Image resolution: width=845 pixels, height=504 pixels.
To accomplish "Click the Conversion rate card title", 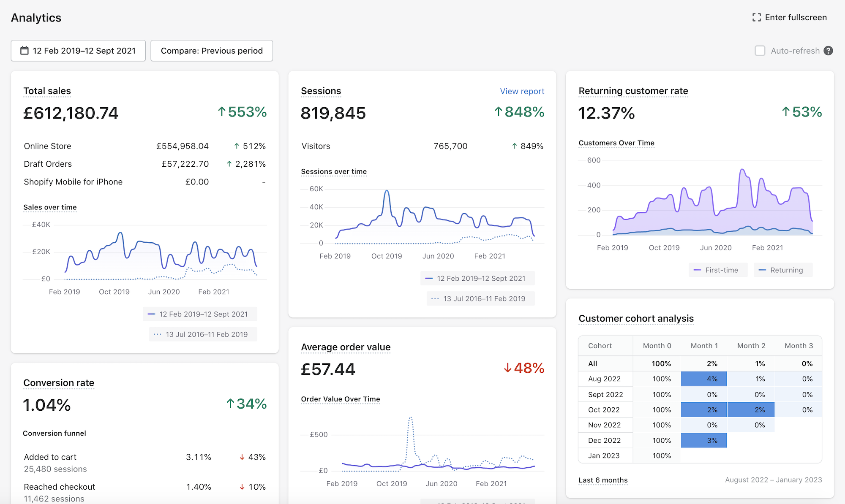I will tap(59, 383).
